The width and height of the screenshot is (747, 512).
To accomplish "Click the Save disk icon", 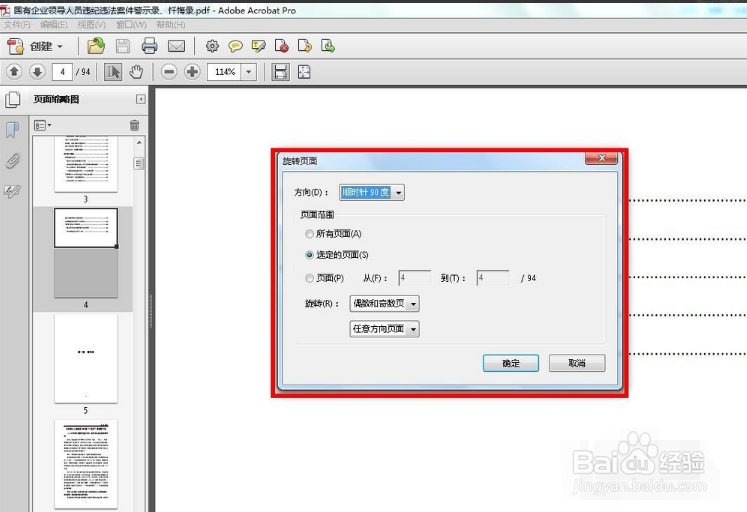I will click(123, 46).
